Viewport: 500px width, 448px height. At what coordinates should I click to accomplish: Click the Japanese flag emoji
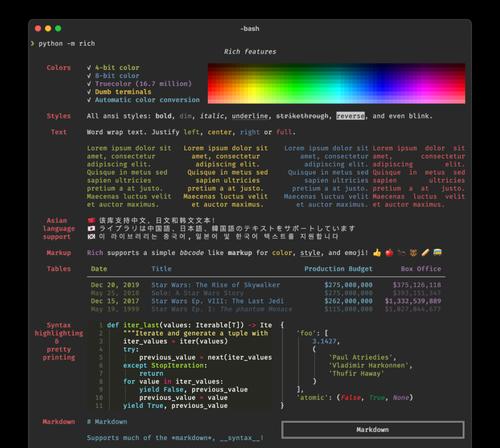tap(91, 229)
